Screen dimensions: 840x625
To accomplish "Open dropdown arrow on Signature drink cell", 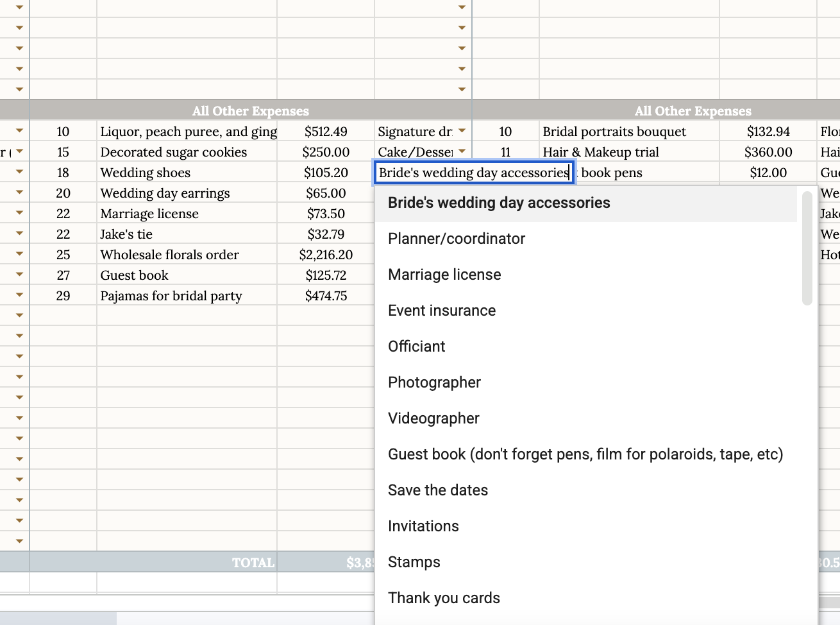I will click(x=462, y=131).
